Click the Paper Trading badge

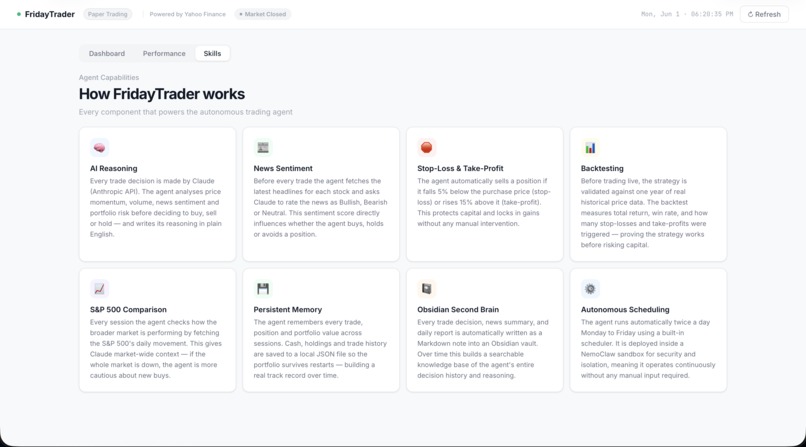point(107,14)
